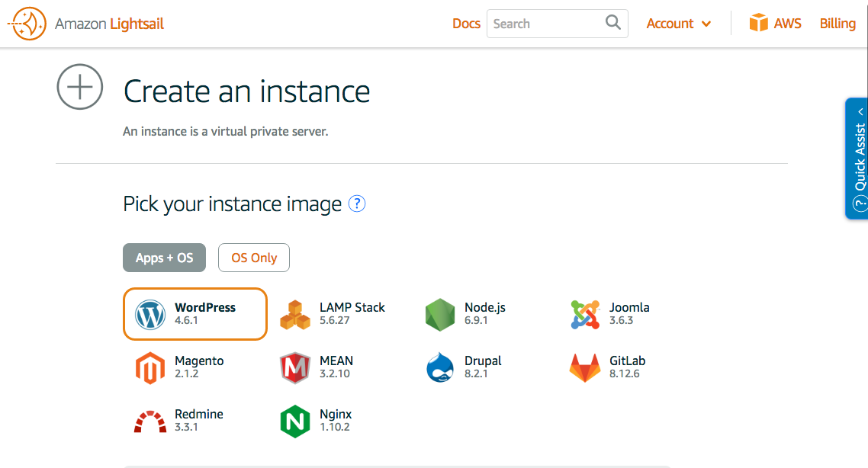Screen dimensions: 868x468
Task: Open the Docs link
Action: 466,24
